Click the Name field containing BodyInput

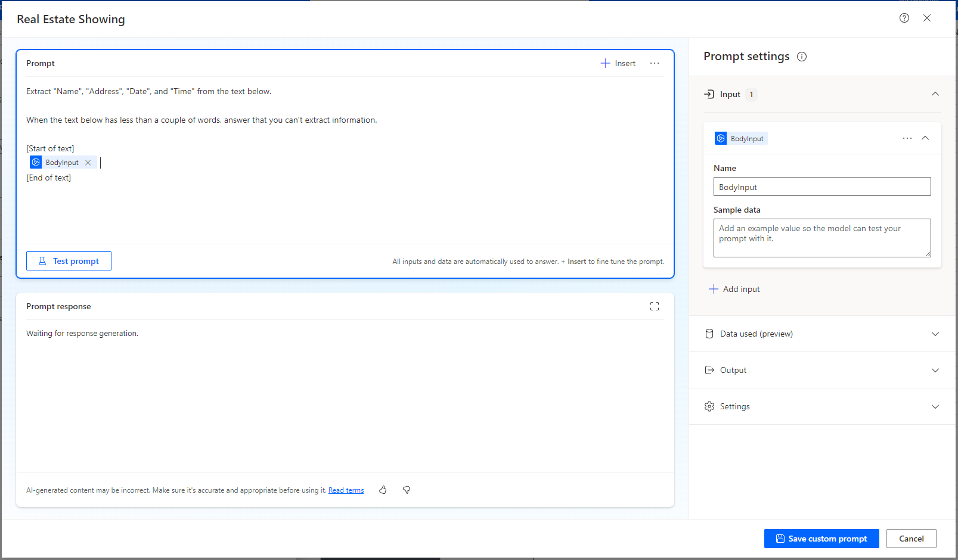tap(822, 187)
